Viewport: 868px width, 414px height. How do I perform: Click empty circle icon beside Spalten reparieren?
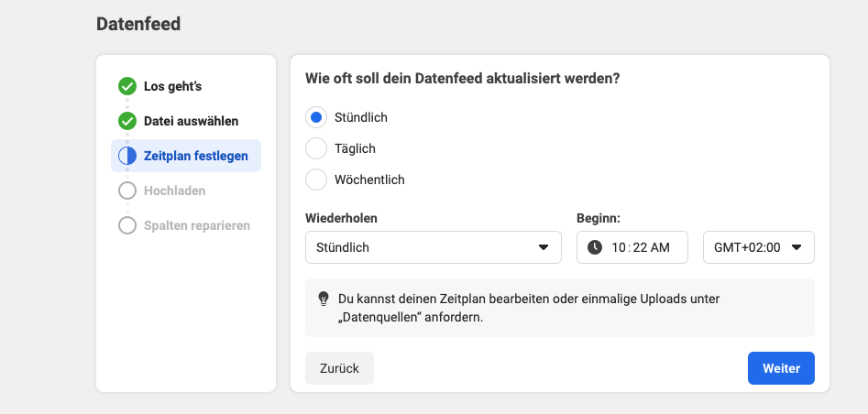[127, 225]
